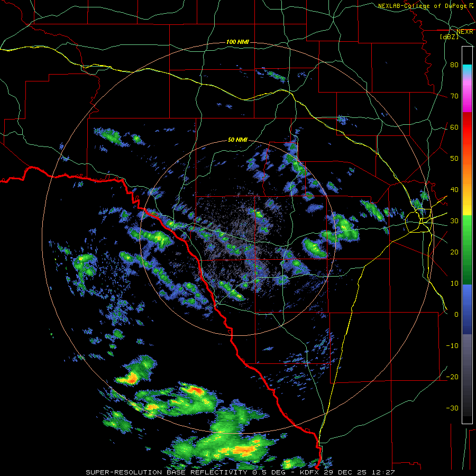The width and height of the screenshot is (476, 476).
Task: Click the 100 NMI range ring label
Action: pyautogui.click(x=237, y=42)
